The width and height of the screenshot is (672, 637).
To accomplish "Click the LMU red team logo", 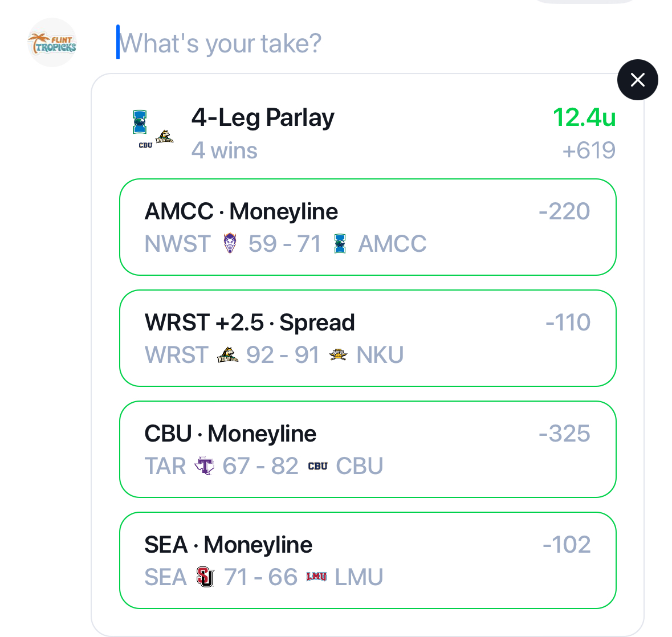I will (x=316, y=577).
